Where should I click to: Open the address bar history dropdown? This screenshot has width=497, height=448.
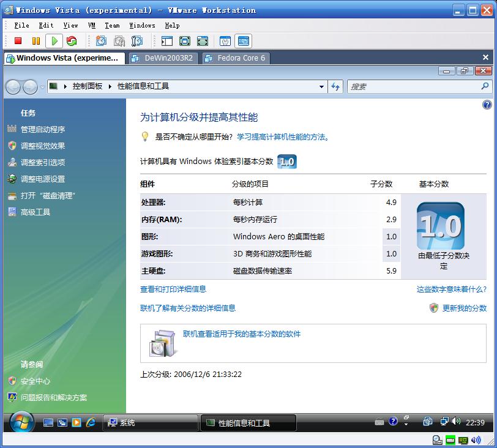pyautogui.click(x=321, y=86)
